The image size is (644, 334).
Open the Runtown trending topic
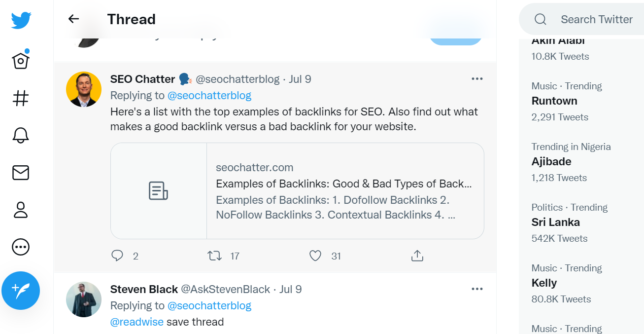point(554,101)
